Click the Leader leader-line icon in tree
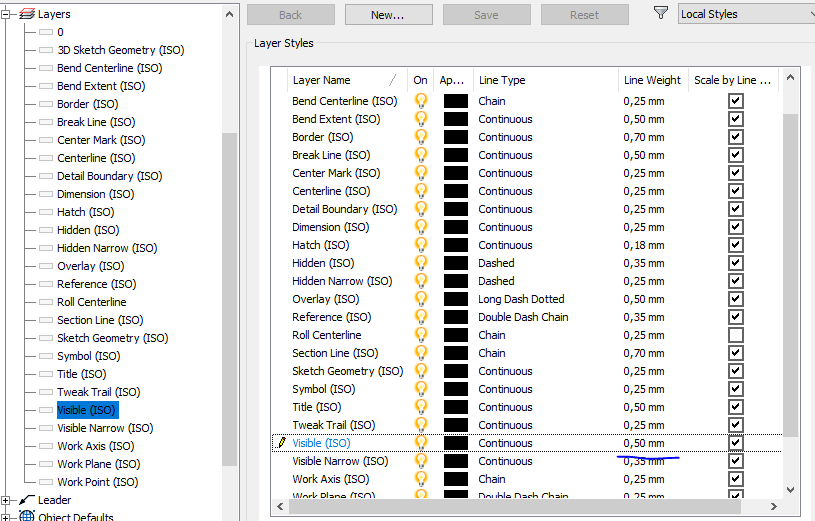 click(x=27, y=500)
